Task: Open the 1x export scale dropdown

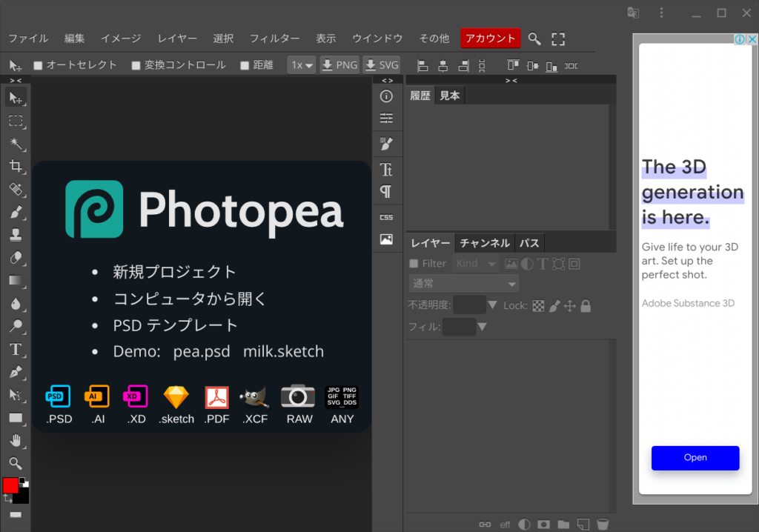Action: tap(302, 65)
